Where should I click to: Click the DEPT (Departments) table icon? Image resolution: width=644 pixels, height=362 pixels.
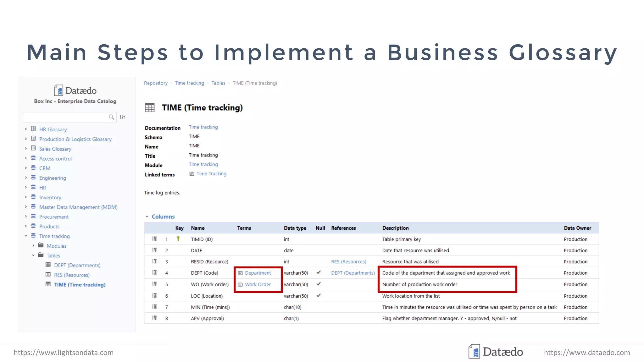tap(48, 265)
